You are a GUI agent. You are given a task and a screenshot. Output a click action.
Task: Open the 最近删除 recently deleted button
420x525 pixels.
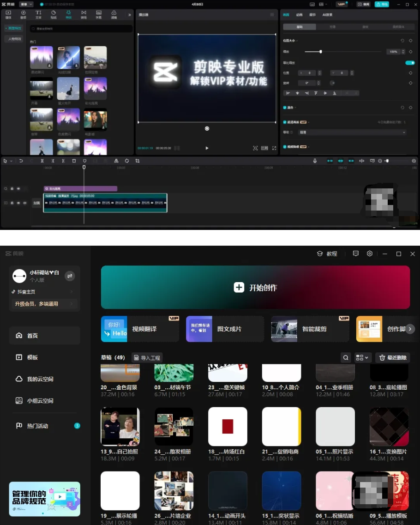pyautogui.click(x=393, y=357)
